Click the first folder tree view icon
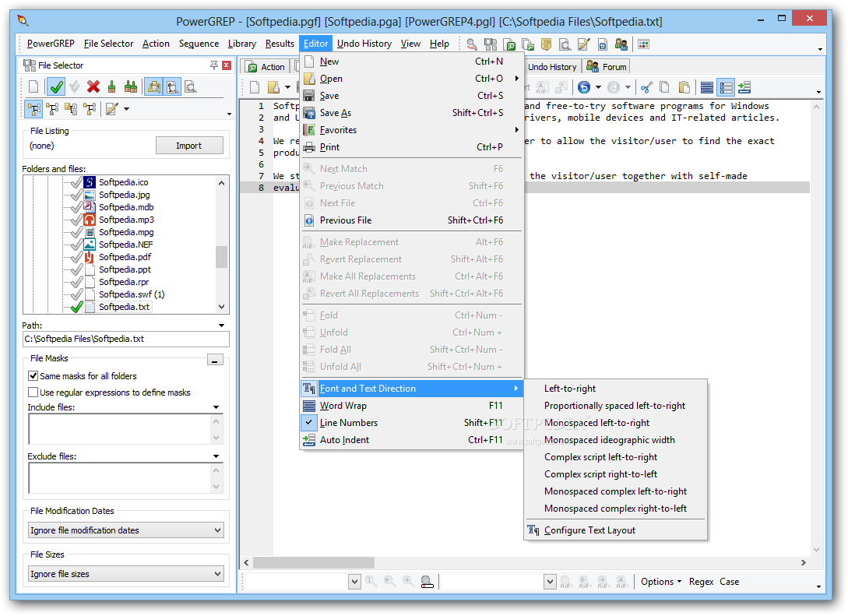848x616 pixels. click(34, 109)
